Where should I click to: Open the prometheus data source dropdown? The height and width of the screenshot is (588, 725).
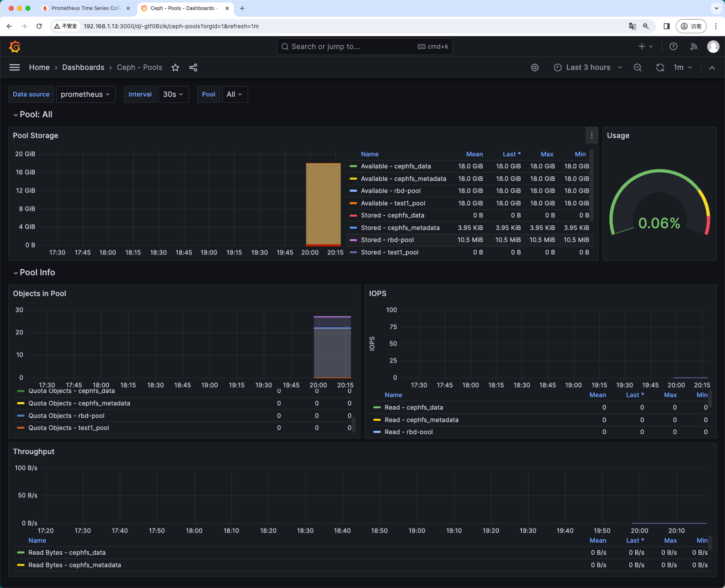86,94
